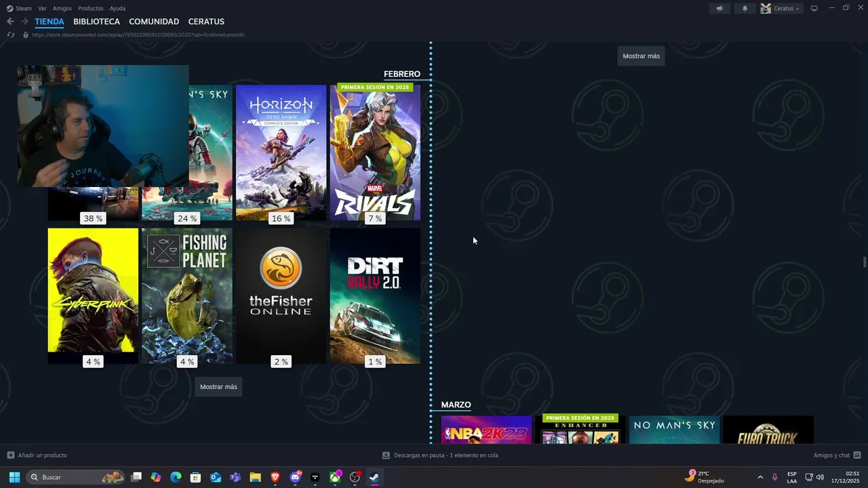Open the Fishing Planet cover
Image resolution: width=868 pixels, height=488 pixels.
pos(187,296)
